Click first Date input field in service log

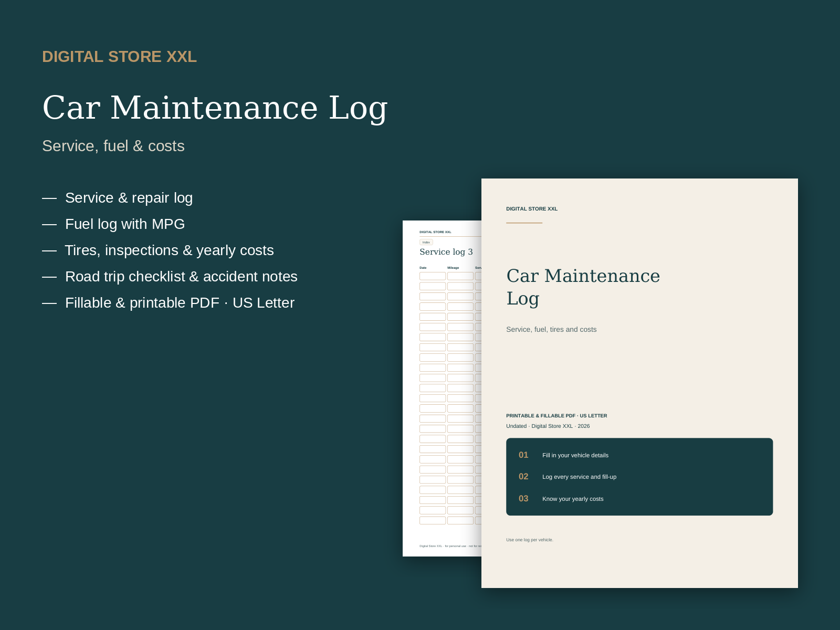(x=433, y=276)
